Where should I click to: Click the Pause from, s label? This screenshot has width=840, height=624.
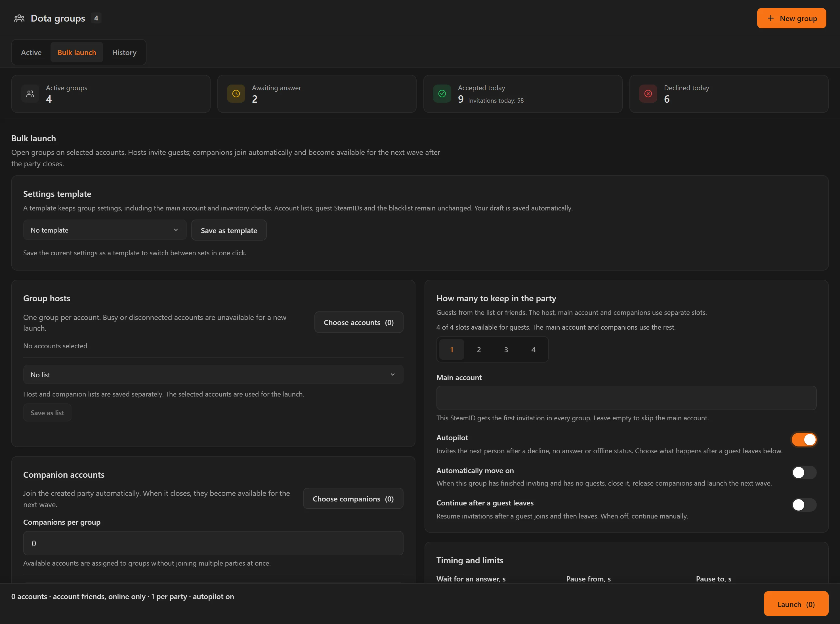tap(588, 579)
